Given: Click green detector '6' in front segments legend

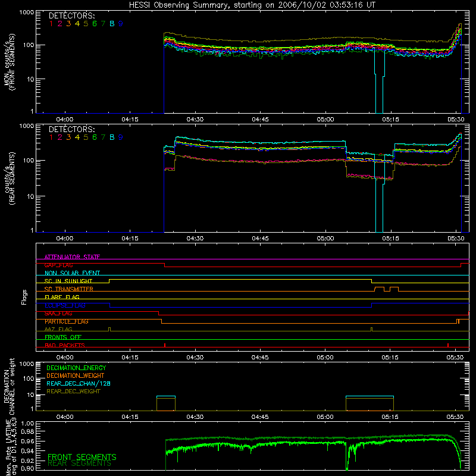Looking at the screenshot, I should [x=95, y=23].
